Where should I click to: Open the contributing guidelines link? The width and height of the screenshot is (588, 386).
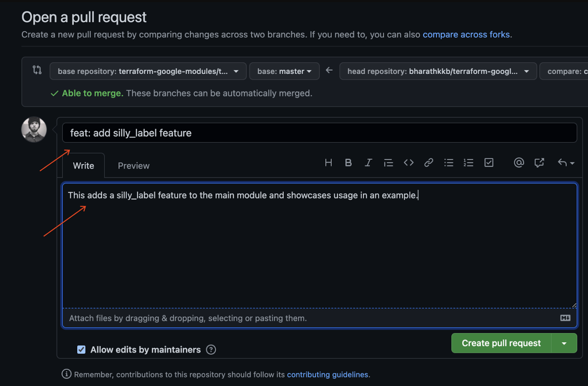(327, 375)
